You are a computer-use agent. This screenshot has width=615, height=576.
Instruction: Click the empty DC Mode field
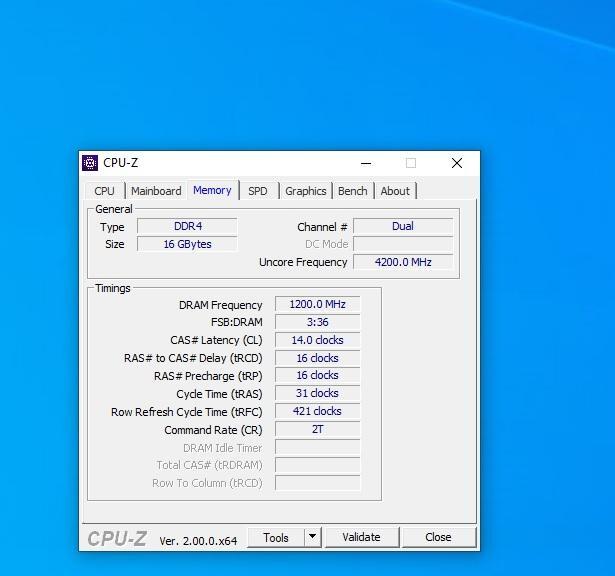[403, 244]
